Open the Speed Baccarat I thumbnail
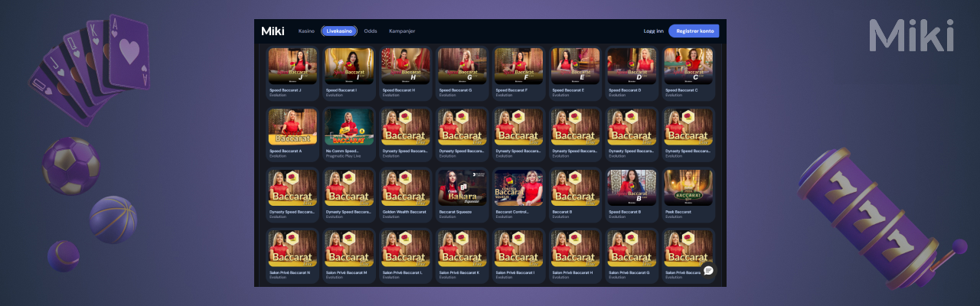 (349, 66)
